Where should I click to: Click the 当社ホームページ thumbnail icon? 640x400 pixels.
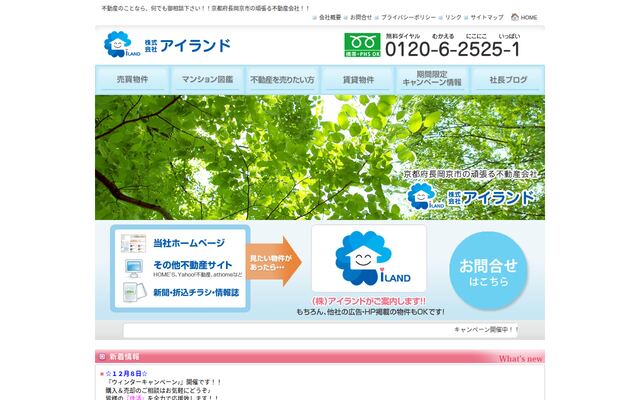(x=133, y=243)
